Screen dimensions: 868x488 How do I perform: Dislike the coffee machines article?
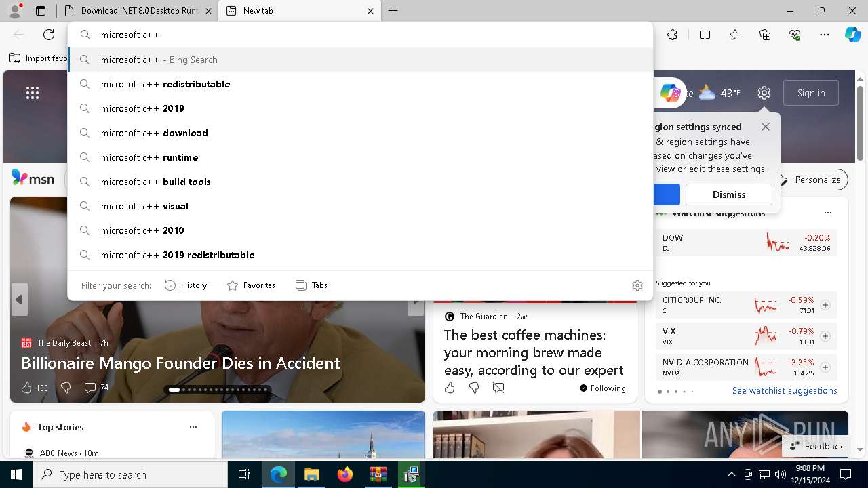[474, 388]
